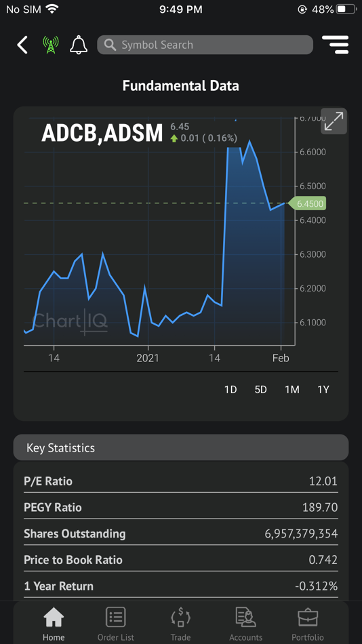Select the P/E Ratio value 12.01
Viewport: 362px width, 644px height.
323,481
